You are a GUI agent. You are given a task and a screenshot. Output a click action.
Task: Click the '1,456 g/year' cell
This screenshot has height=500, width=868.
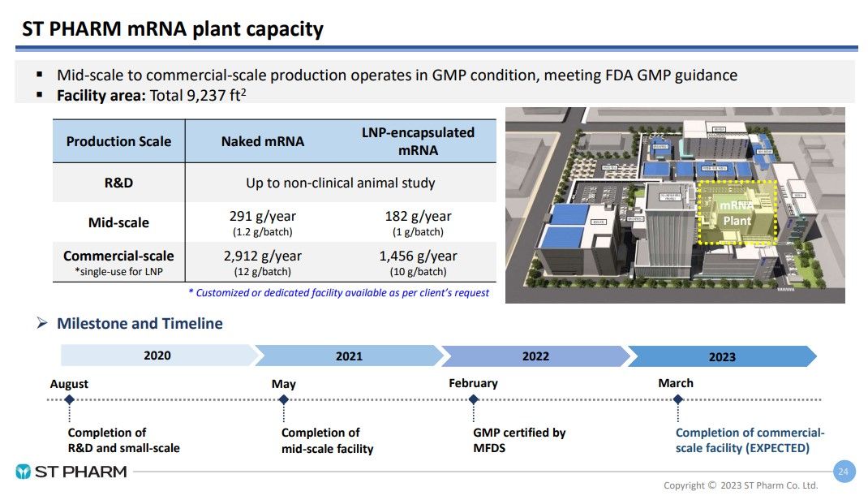[418, 256]
